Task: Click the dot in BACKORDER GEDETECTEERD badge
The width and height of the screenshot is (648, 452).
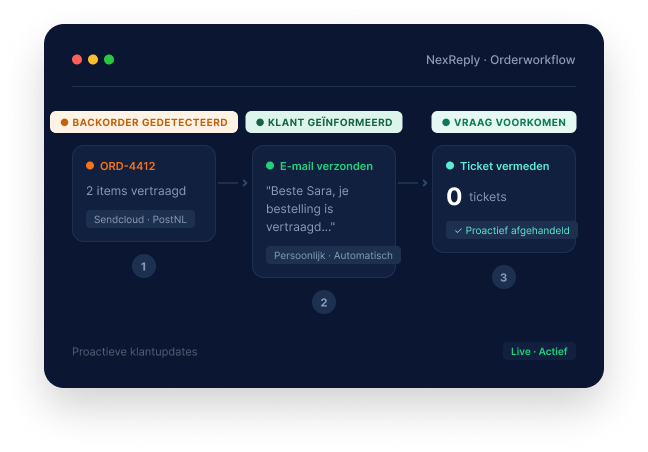Action: tap(64, 122)
